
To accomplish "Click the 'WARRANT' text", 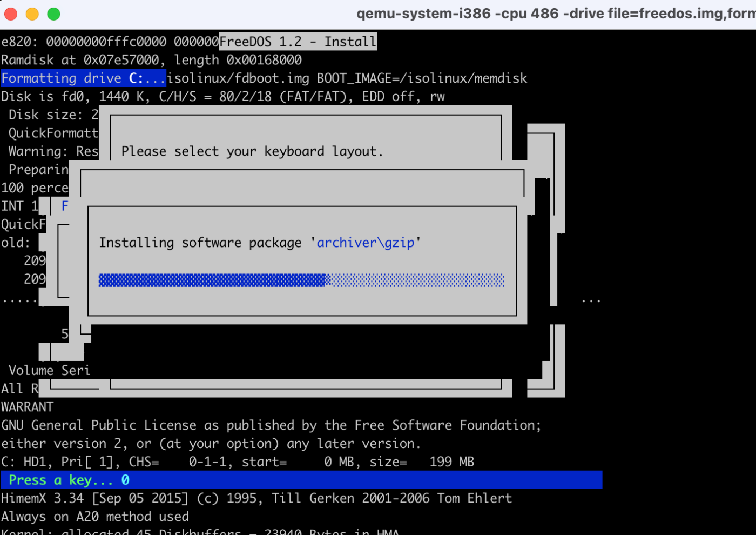I will (28, 407).
